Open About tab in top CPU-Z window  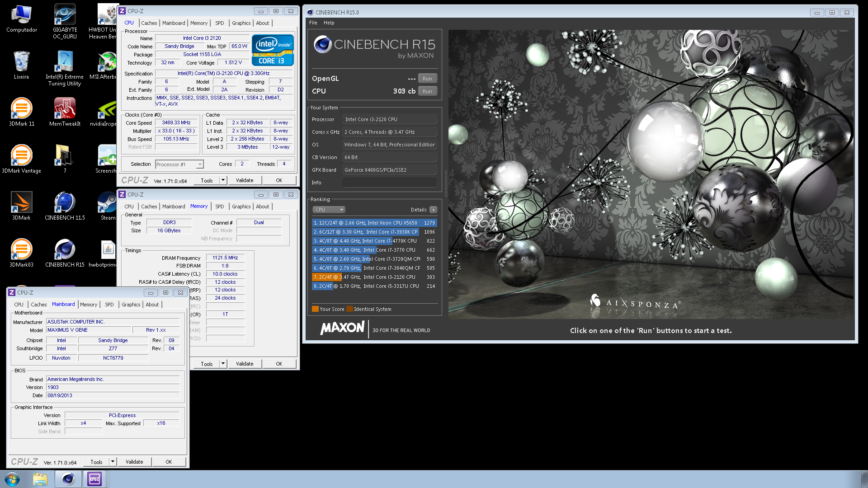coord(262,23)
